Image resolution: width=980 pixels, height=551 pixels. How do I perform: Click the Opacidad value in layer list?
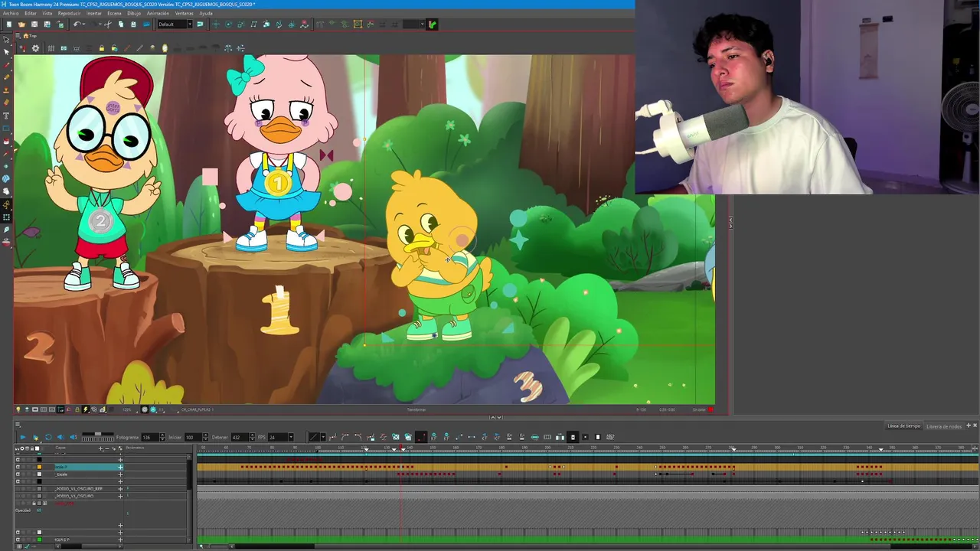pyautogui.click(x=39, y=510)
